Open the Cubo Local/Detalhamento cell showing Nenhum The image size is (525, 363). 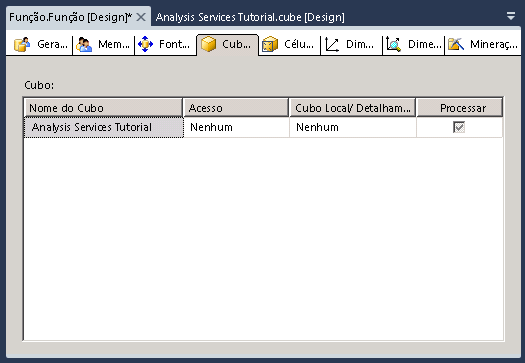tap(353, 127)
